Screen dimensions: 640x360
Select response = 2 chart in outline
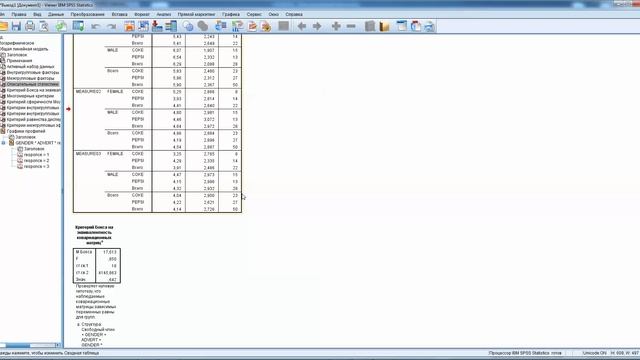pos(36,161)
